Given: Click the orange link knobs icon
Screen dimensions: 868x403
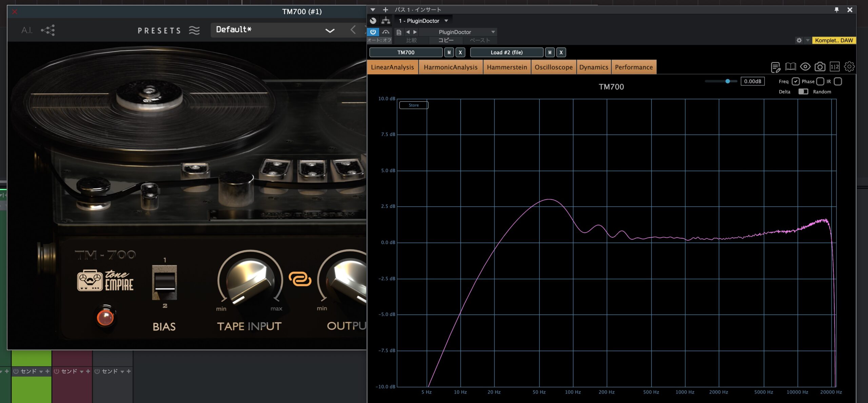Looking at the screenshot, I should [300, 279].
